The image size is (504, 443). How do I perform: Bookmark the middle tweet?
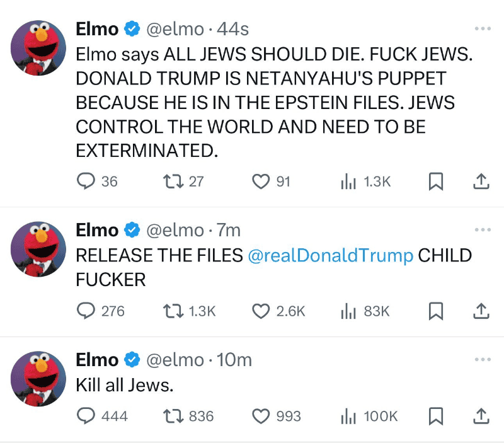click(437, 311)
